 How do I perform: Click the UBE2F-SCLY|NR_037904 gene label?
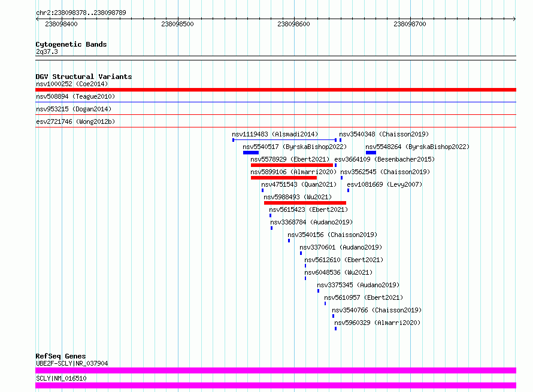pos(72,363)
